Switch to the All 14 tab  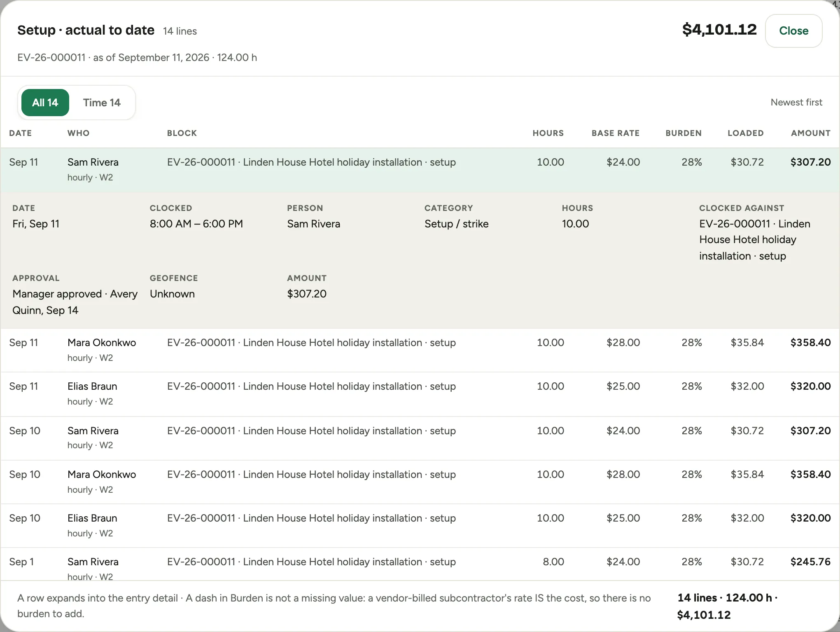coord(45,103)
